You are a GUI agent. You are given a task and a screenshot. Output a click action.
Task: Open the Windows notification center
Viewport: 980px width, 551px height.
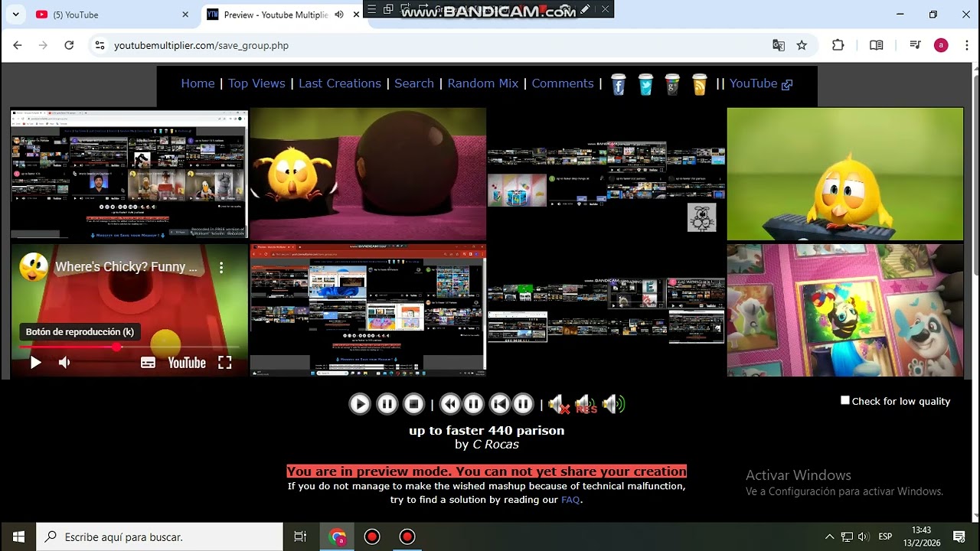[x=959, y=536]
